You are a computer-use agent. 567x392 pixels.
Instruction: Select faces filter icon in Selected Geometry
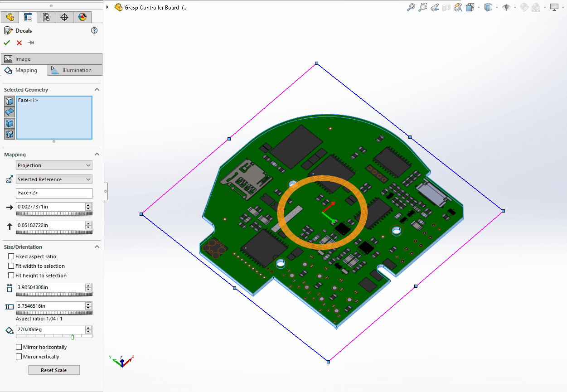[x=10, y=101]
